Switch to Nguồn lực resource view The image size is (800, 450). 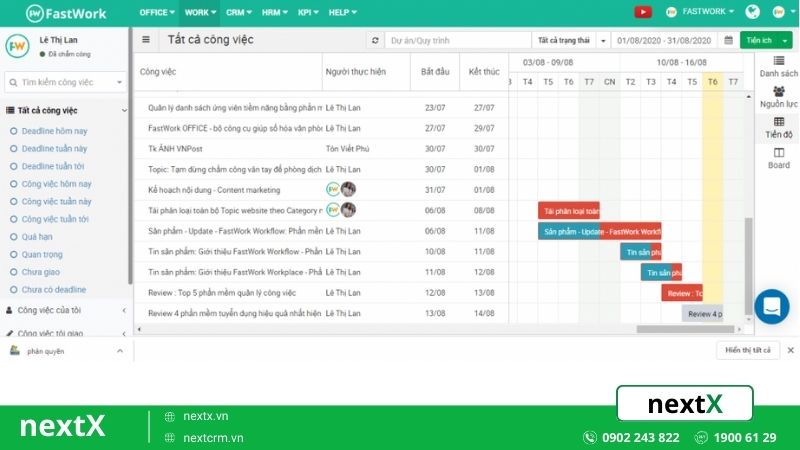pyautogui.click(x=778, y=97)
